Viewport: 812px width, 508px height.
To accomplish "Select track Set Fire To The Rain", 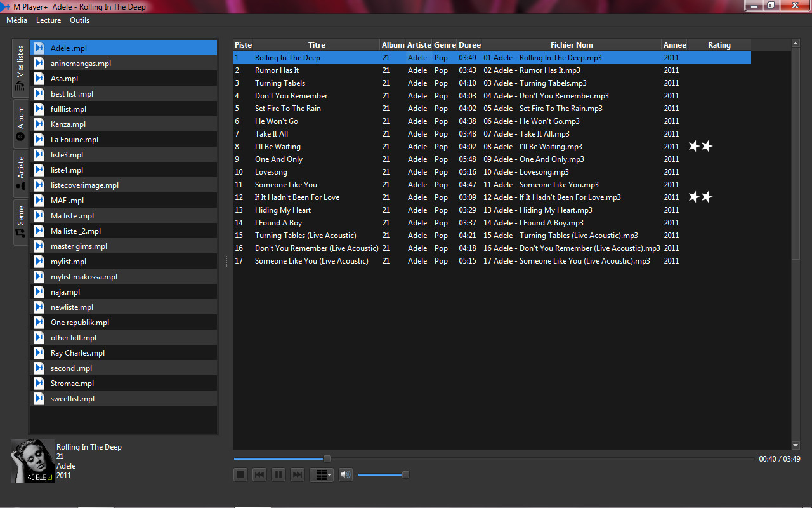I will click(492, 109).
